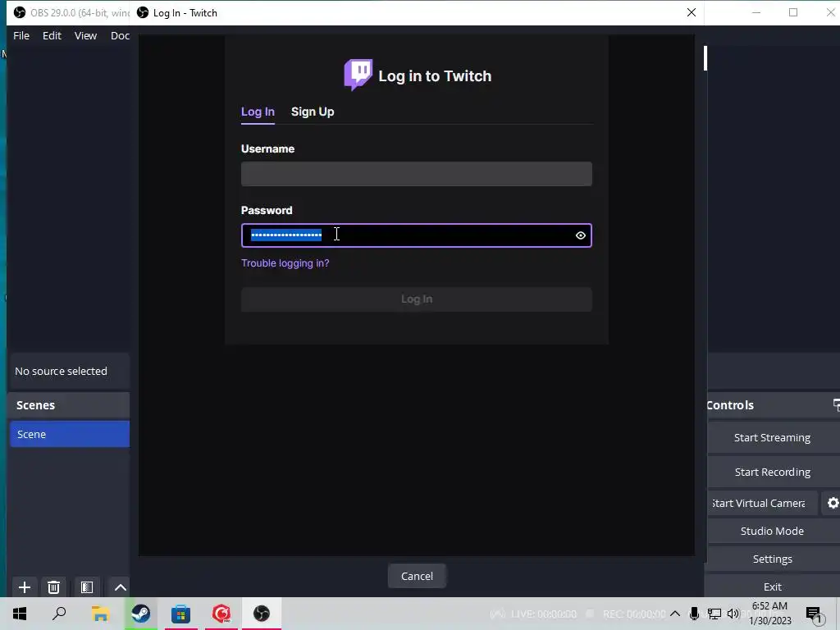This screenshot has height=630, width=840.
Task: Pop out the Controls dock icon
Action: point(836,405)
